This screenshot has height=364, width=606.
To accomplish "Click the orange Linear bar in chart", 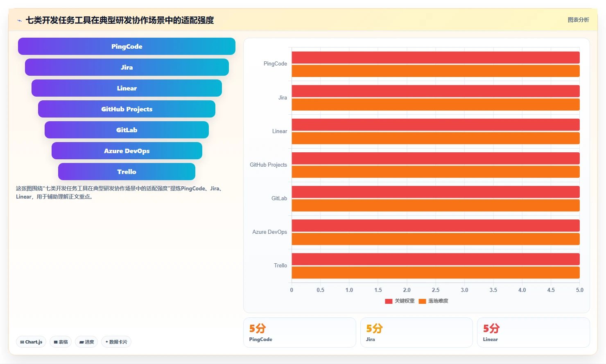I will tap(436, 138).
